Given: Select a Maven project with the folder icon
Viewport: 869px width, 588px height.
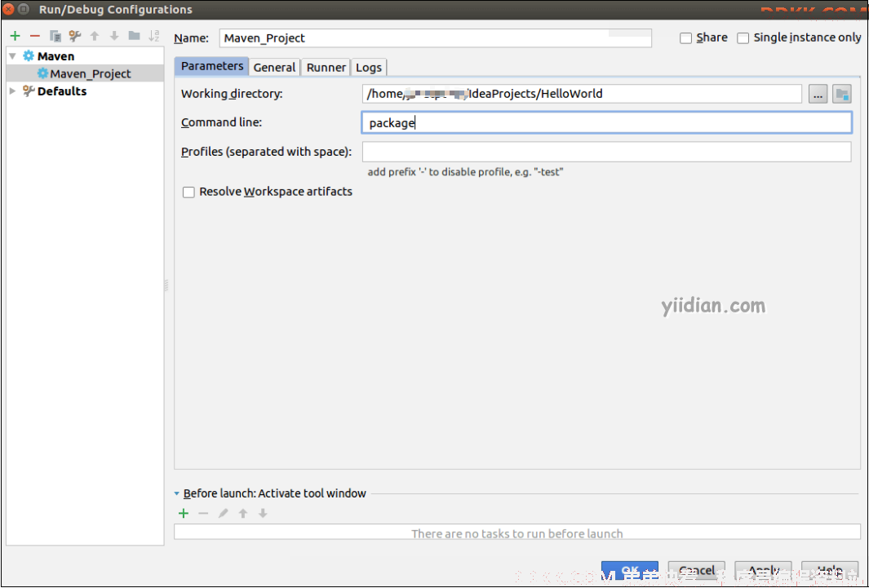Looking at the screenshot, I should click(842, 94).
